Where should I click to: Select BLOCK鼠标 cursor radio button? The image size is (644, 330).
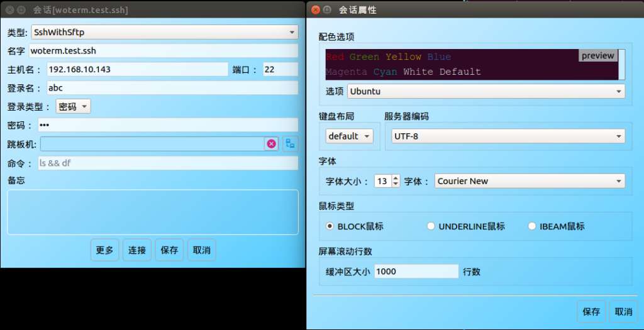tap(330, 226)
